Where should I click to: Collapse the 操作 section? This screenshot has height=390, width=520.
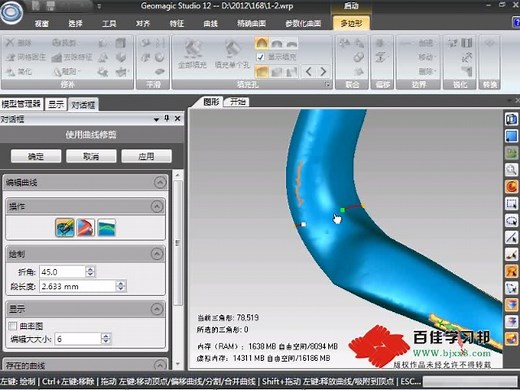click(157, 206)
